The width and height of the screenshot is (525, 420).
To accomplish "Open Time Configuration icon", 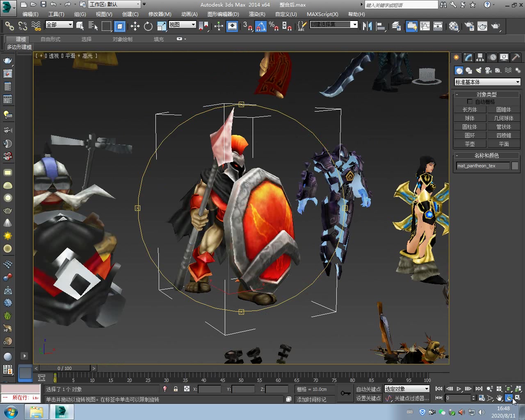I will [x=482, y=398].
